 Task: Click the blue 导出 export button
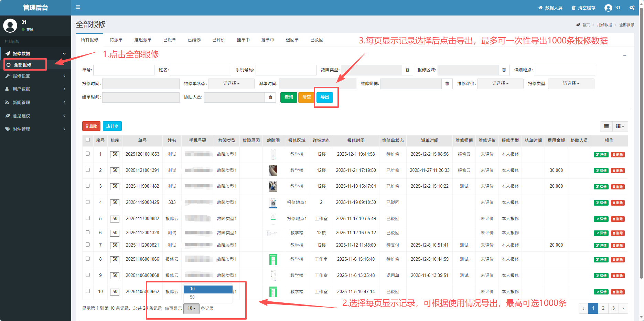point(324,97)
